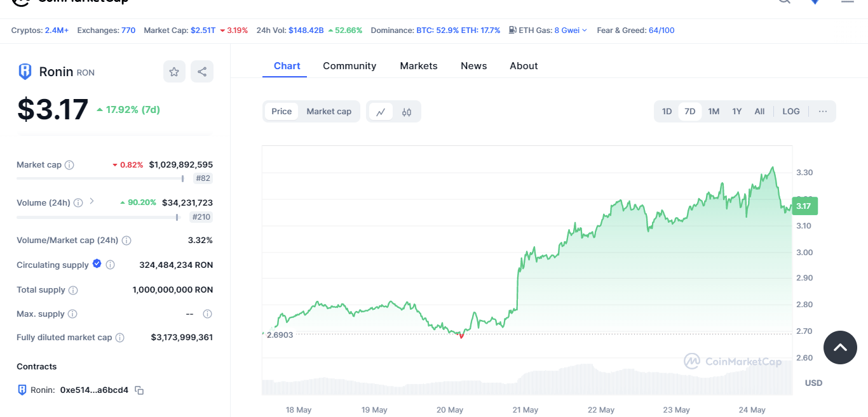The width and height of the screenshot is (868, 417).
Task: Click the info icon beside Max. supply label
Action: coord(72,314)
